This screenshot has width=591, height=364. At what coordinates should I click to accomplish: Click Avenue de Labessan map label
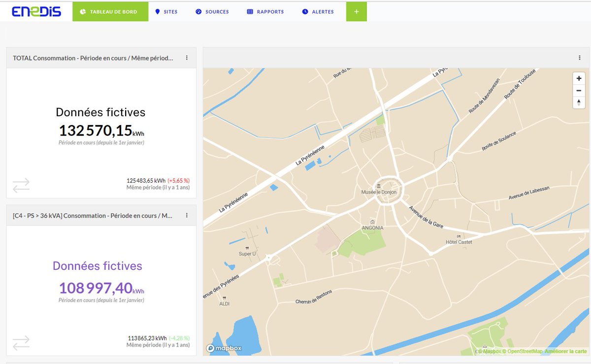[529, 193]
